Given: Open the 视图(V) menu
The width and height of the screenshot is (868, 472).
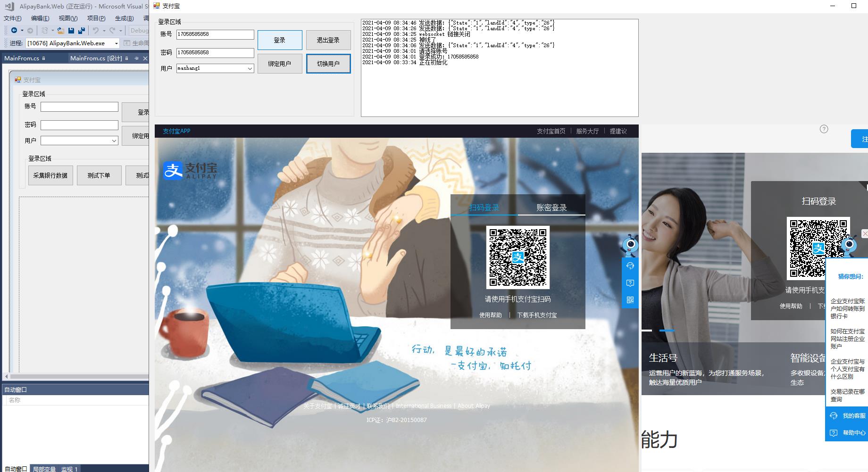Looking at the screenshot, I should (x=68, y=18).
